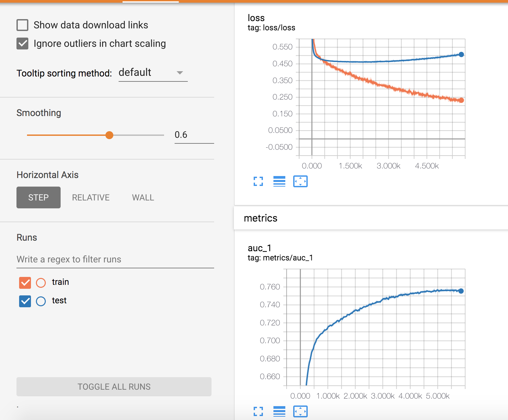Click the Smoothing slider handle
508x420 pixels.
point(109,135)
